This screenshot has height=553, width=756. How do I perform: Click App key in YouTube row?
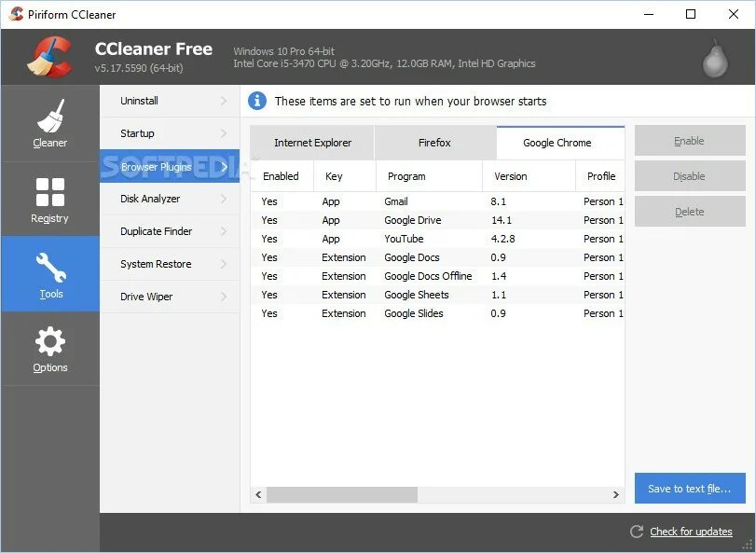pos(331,239)
